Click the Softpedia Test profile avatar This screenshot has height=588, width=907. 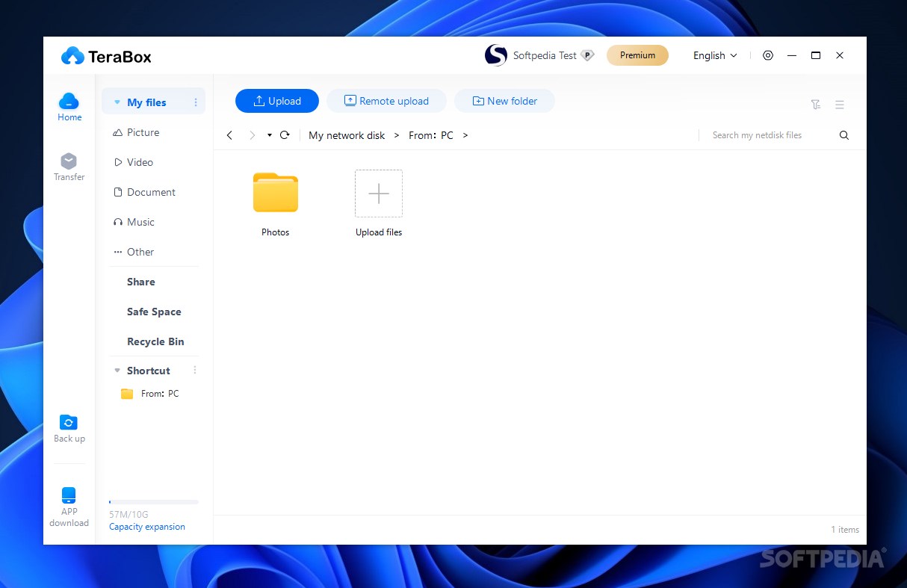tap(496, 55)
